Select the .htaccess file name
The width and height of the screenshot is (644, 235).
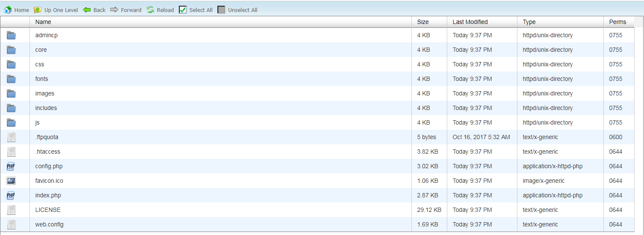point(48,152)
